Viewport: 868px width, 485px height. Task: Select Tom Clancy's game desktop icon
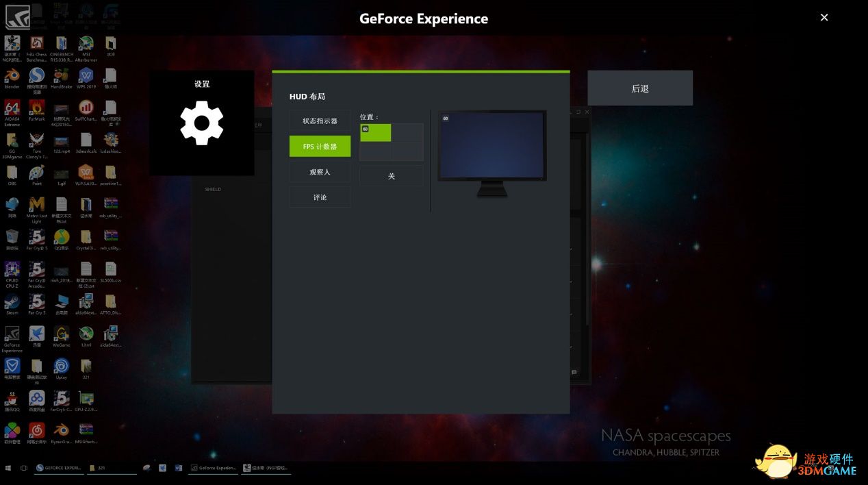tap(37, 147)
